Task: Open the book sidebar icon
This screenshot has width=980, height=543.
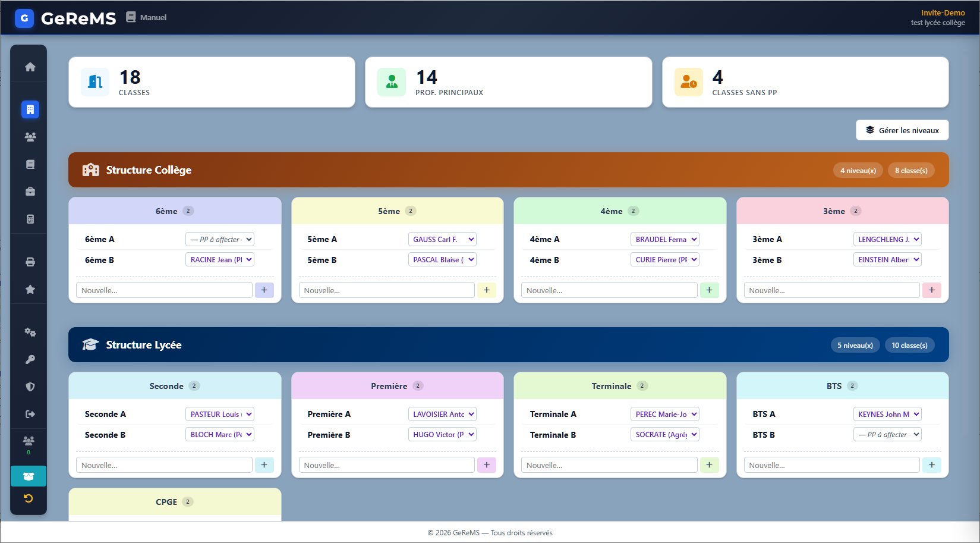Action: pos(30,164)
